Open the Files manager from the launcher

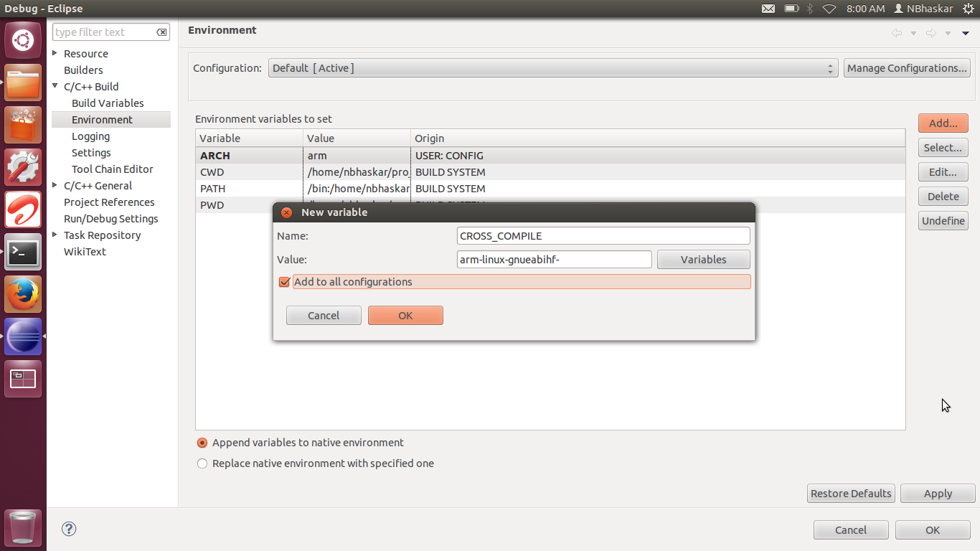pyautogui.click(x=23, y=83)
